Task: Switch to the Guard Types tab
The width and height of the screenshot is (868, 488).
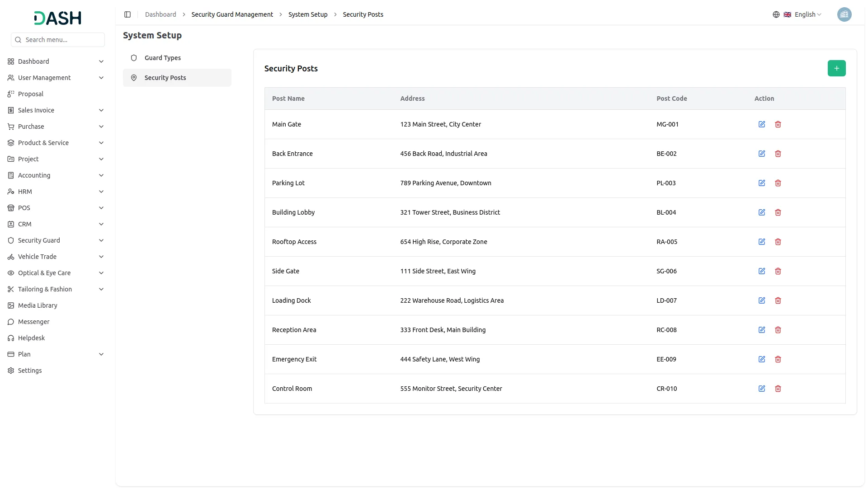Action: click(163, 58)
